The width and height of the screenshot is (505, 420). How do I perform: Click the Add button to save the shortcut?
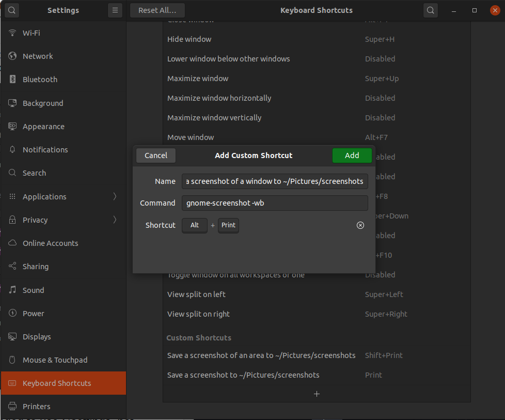(x=352, y=155)
